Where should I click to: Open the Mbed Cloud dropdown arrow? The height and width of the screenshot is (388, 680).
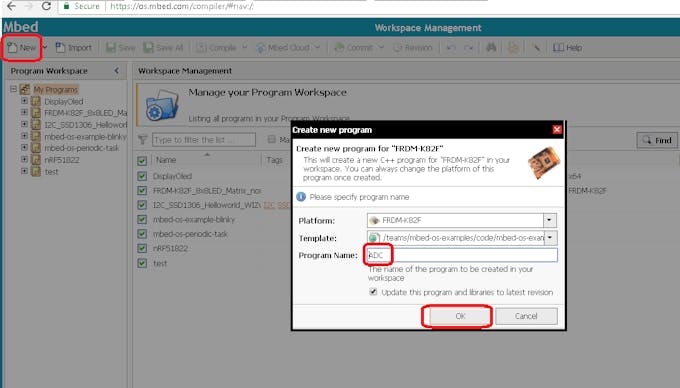coord(317,48)
